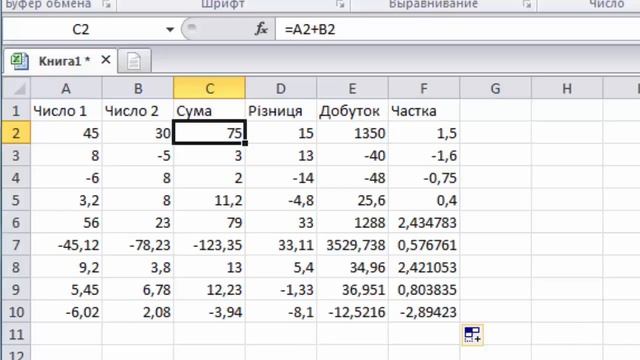Select the cell containing 5,45
The height and width of the screenshot is (360, 640).
pos(66,289)
